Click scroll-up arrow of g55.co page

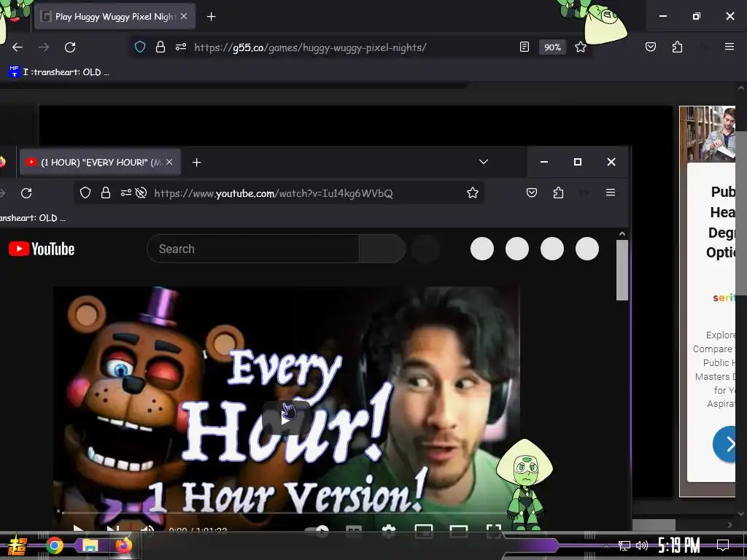pos(741,88)
